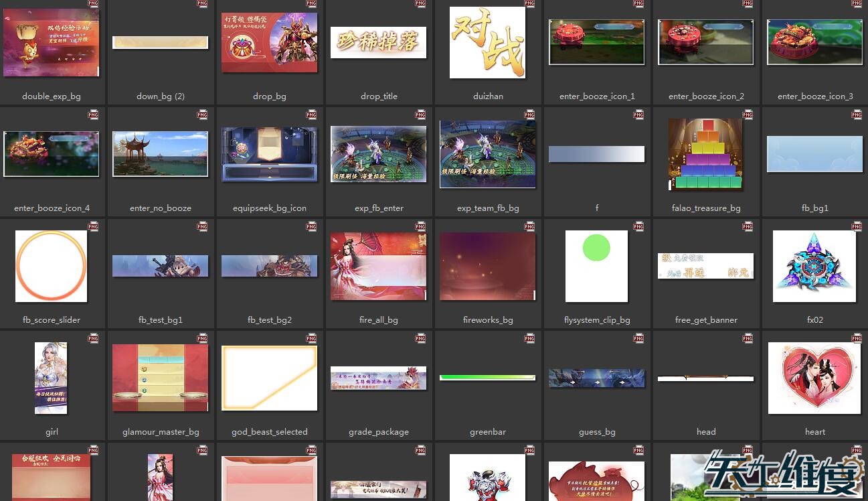Click the free_get_banner file label
868x501 pixels.
(706, 320)
